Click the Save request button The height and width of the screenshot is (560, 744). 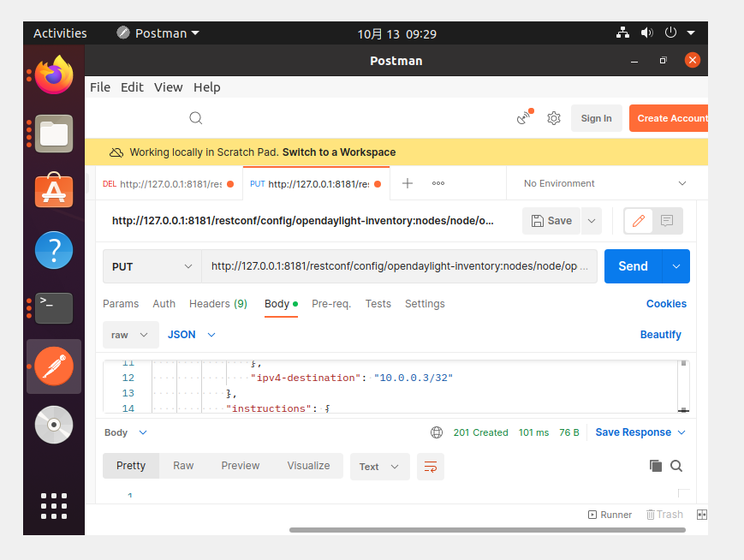[551, 221]
